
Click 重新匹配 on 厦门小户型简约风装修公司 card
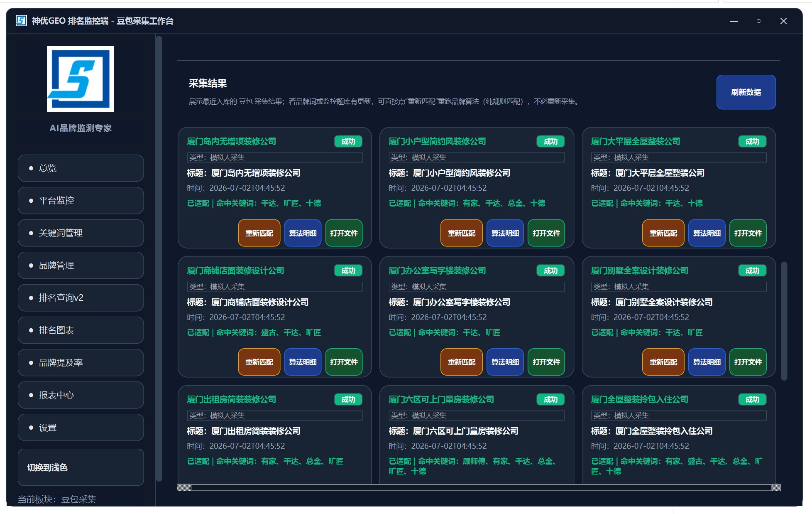point(461,233)
